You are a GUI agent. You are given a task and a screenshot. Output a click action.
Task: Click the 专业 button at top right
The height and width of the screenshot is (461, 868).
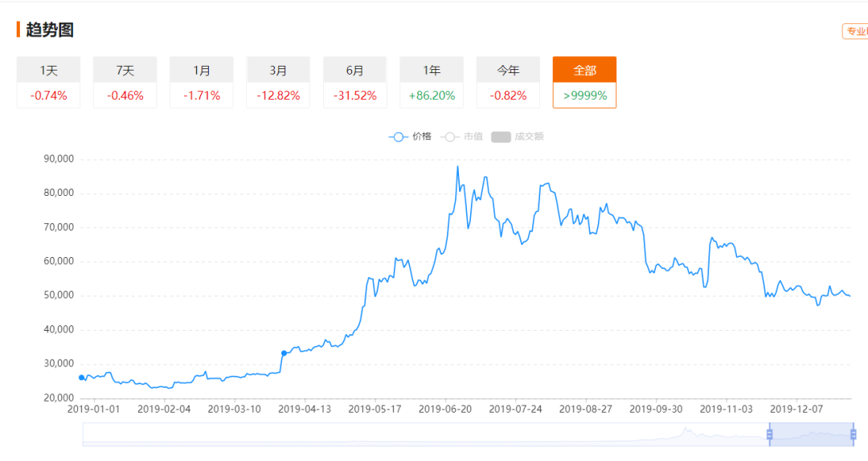coord(854,31)
